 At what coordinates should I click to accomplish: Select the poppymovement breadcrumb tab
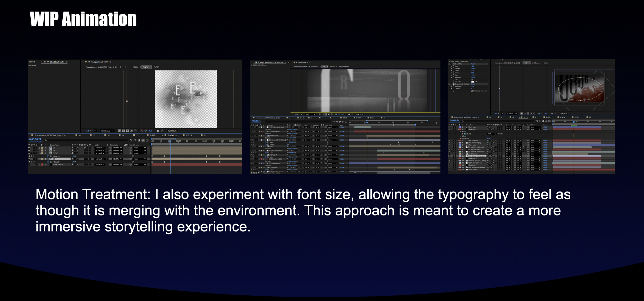click(x=344, y=66)
